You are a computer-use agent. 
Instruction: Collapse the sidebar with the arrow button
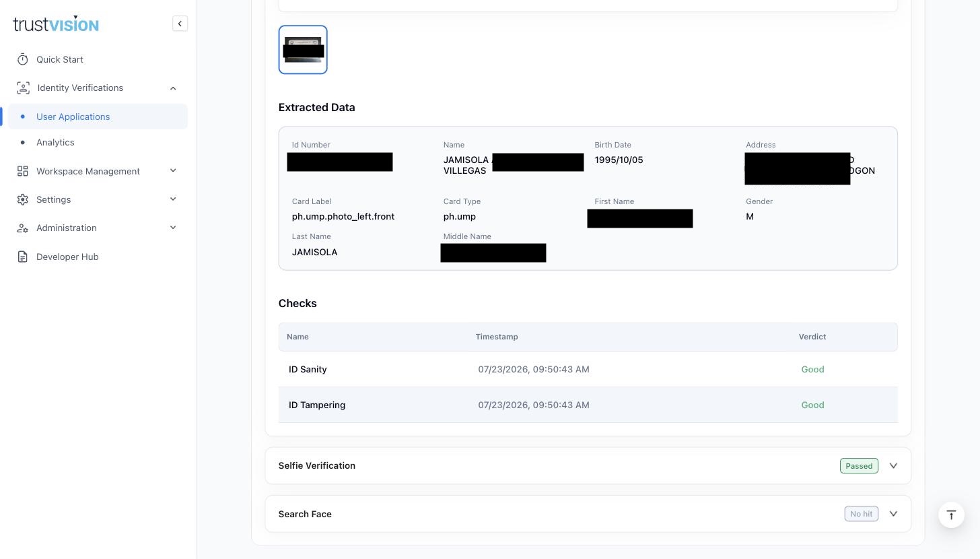(x=180, y=24)
